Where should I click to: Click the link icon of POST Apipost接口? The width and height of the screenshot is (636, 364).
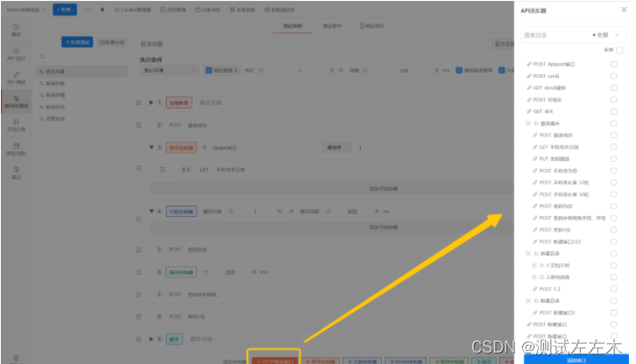tap(529, 64)
